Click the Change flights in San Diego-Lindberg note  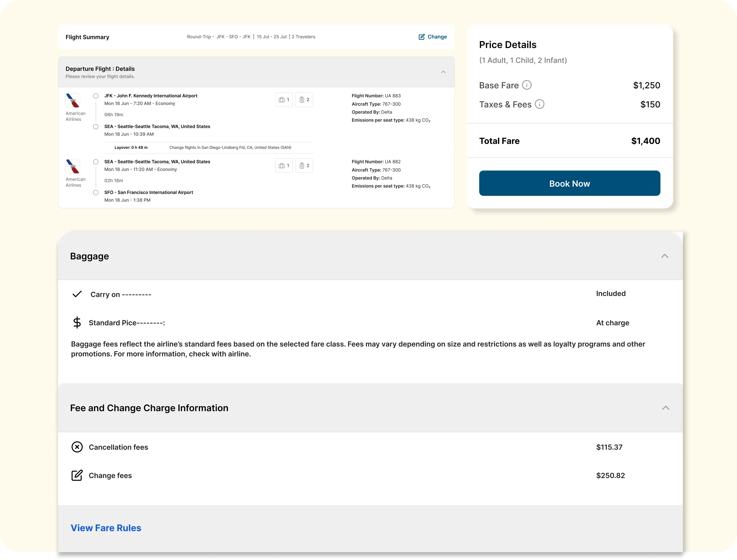click(230, 147)
